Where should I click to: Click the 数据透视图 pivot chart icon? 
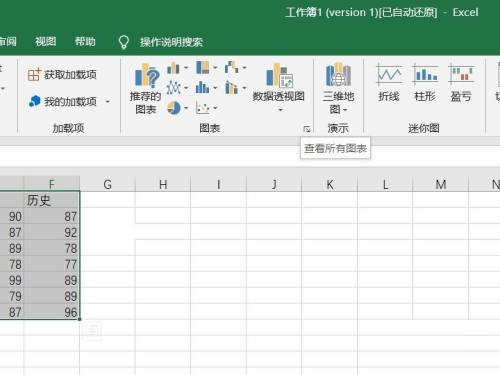279,76
